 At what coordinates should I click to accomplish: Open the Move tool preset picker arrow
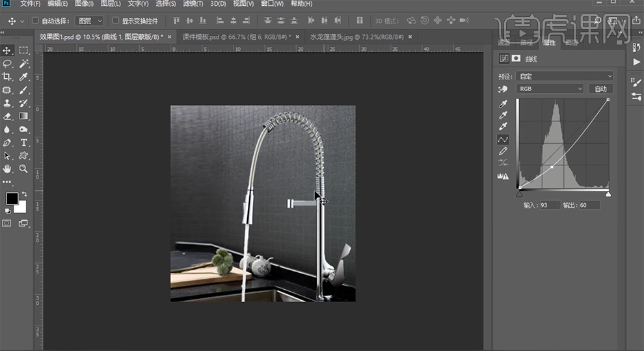[x=22, y=21]
